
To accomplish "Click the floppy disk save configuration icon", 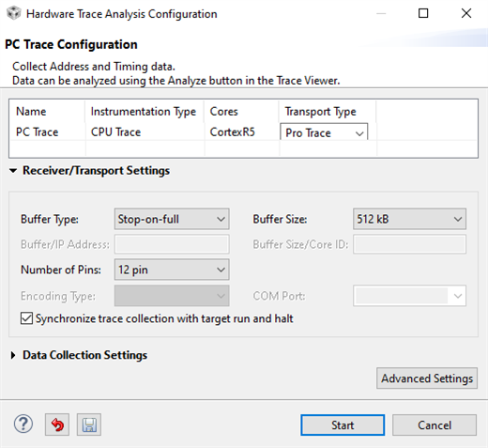I will (x=89, y=425).
